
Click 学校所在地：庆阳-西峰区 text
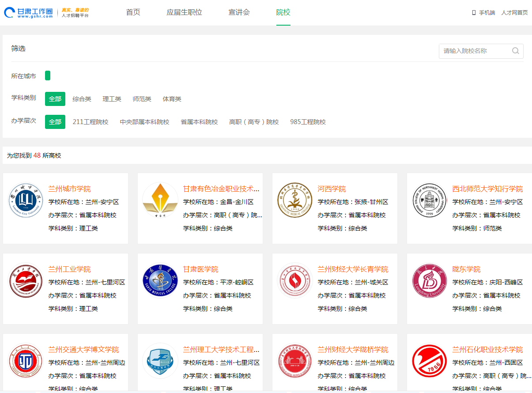[488, 283]
